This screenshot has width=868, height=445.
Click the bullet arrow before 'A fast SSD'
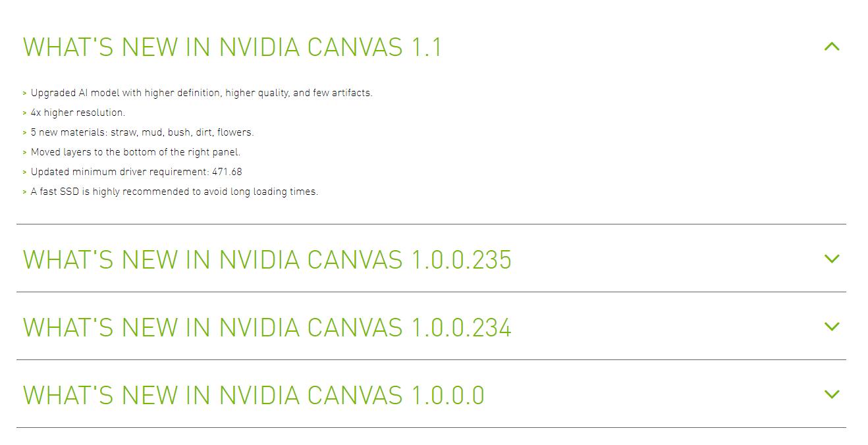[25, 192]
